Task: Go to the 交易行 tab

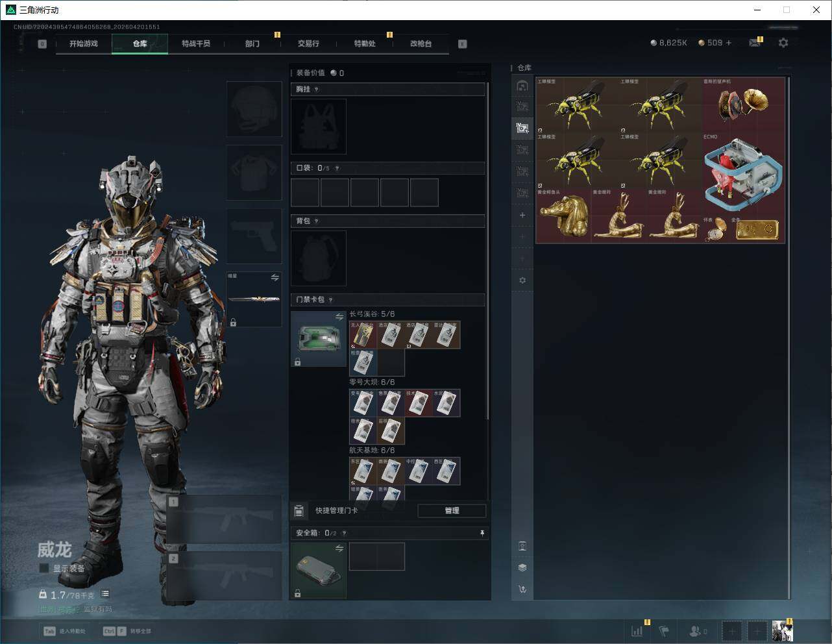Action: coord(308,43)
